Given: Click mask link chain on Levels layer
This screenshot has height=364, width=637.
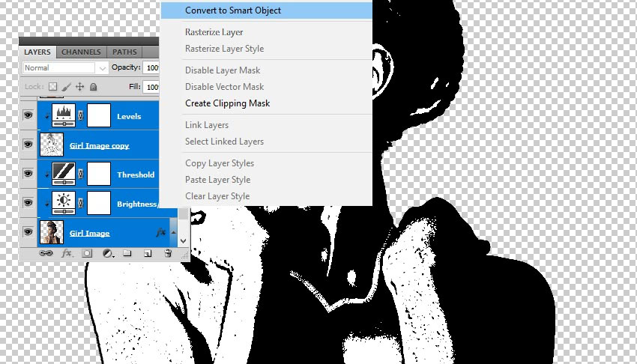Looking at the screenshot, I should click(80, 115).
